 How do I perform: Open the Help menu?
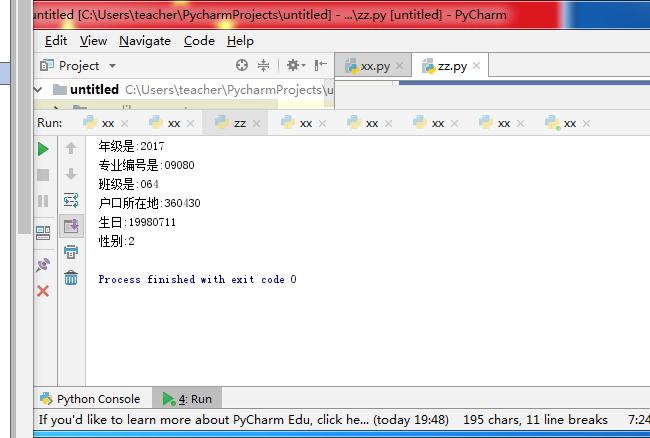240,41
